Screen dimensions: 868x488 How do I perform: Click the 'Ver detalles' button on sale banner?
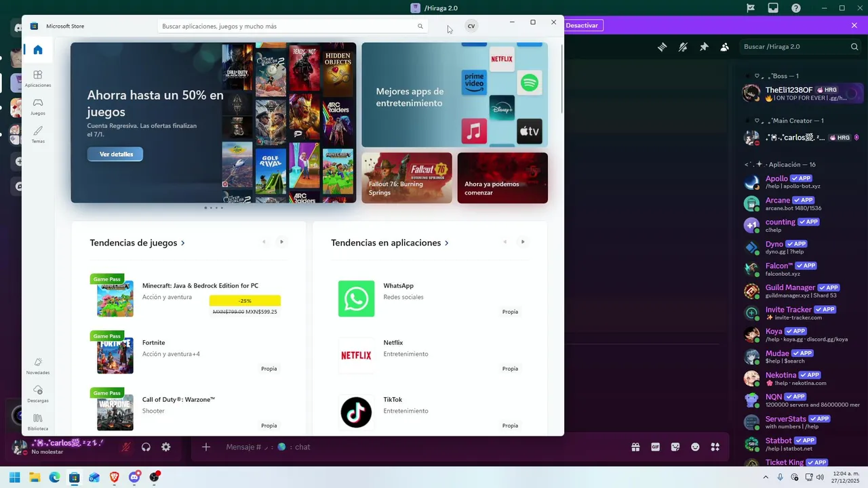pyautogui.click(x=115, y=154)
